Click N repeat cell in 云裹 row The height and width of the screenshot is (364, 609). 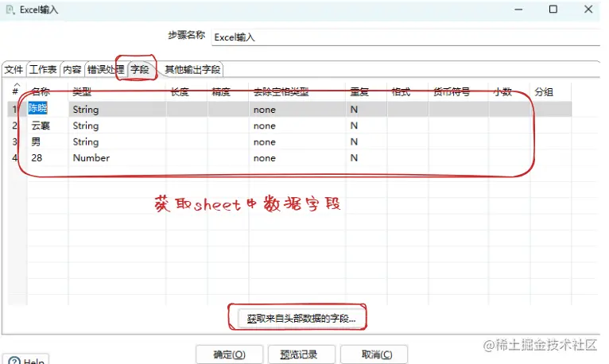[367, 126]
